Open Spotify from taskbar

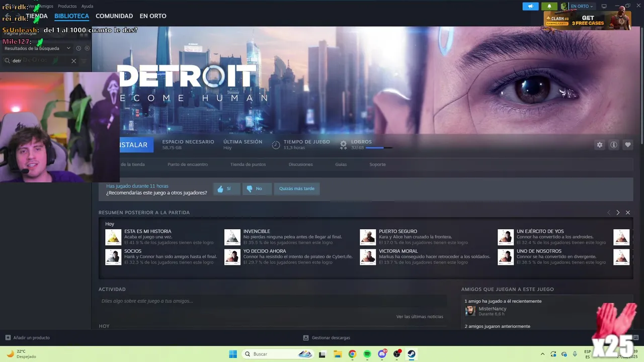click(367, 354)
